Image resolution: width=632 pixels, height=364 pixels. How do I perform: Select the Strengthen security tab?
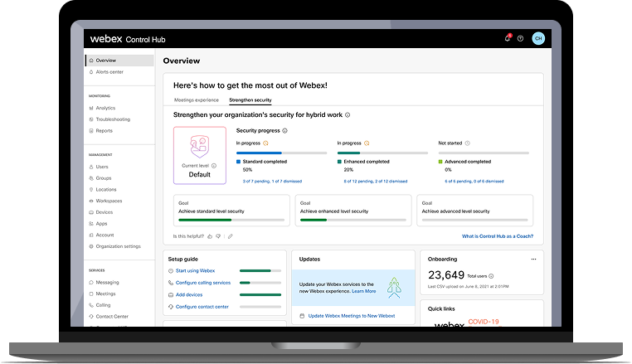250,100
